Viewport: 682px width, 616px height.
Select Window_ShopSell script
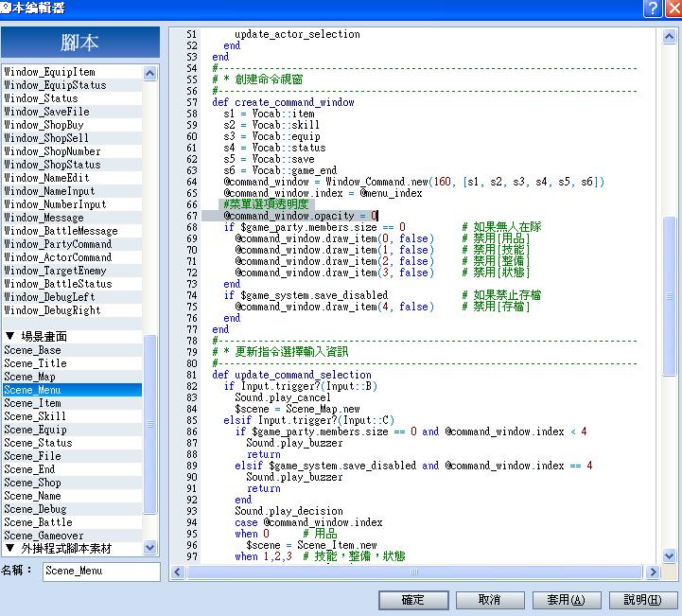point(72,138)
